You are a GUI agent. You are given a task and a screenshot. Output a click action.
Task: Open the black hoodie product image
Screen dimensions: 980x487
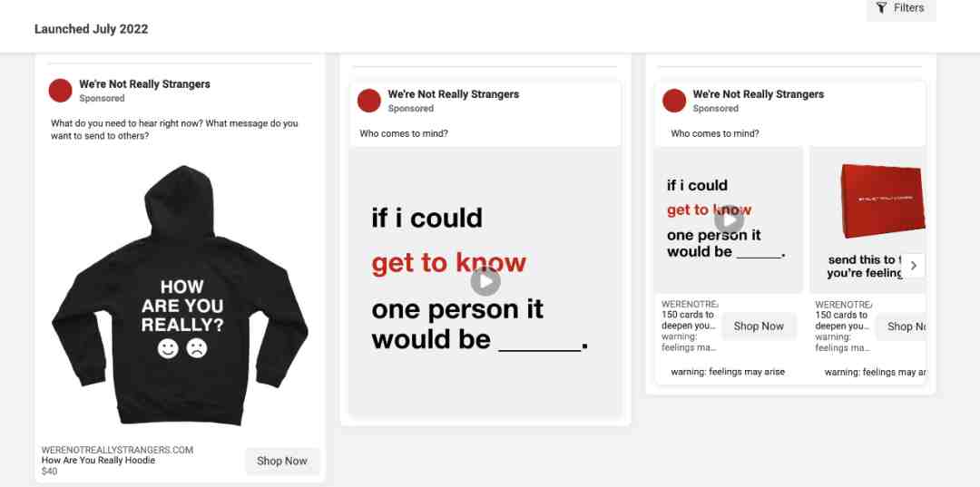[180, 296]
